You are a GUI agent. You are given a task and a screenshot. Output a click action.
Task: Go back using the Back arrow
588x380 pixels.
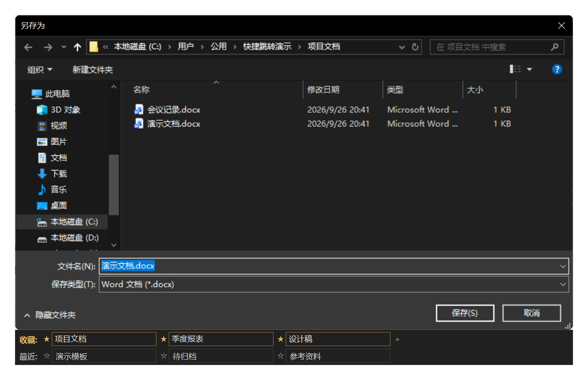(28, 47)
